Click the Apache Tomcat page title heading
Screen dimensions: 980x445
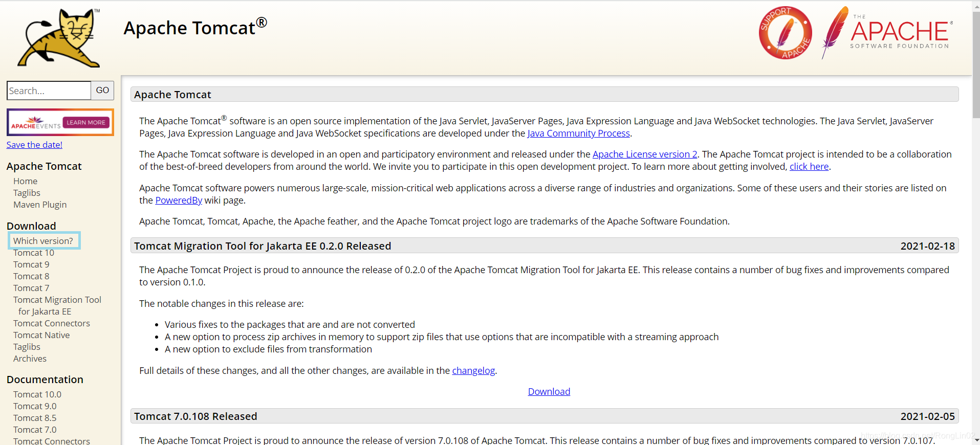coord(195,28)
